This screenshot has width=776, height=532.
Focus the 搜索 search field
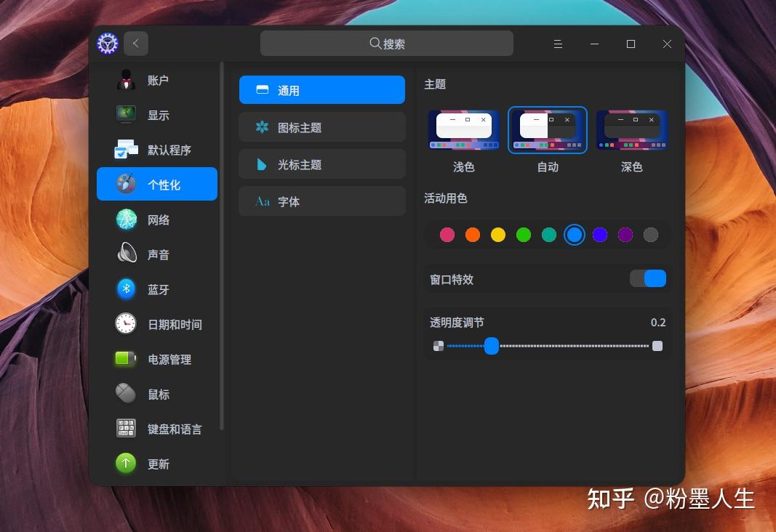386,43
